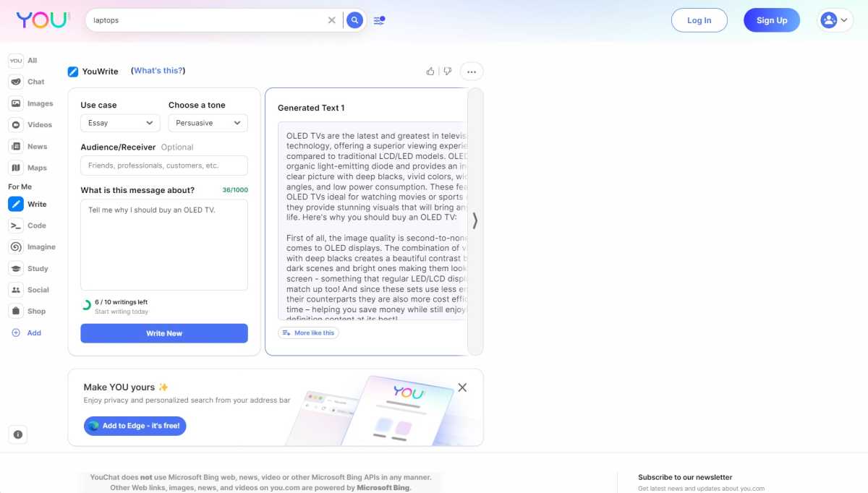Click the Start writing today text
This screenshot has height=493, width=868.
[x=122, y=312]
